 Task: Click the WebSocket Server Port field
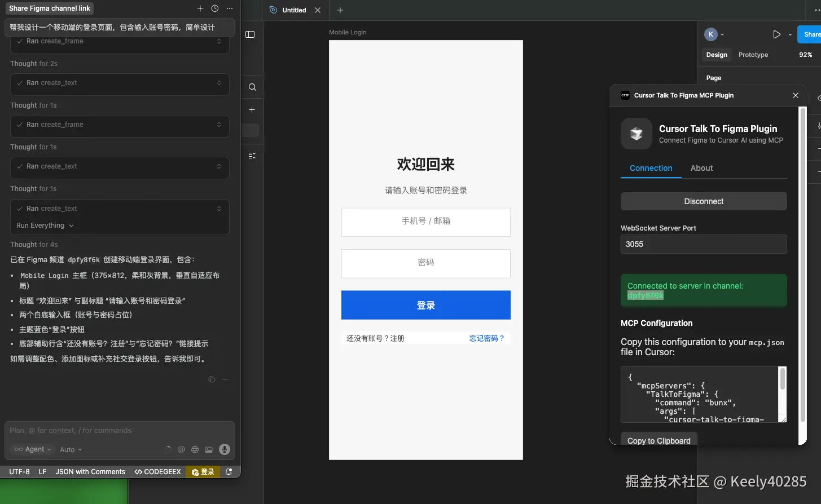[703, 244]
